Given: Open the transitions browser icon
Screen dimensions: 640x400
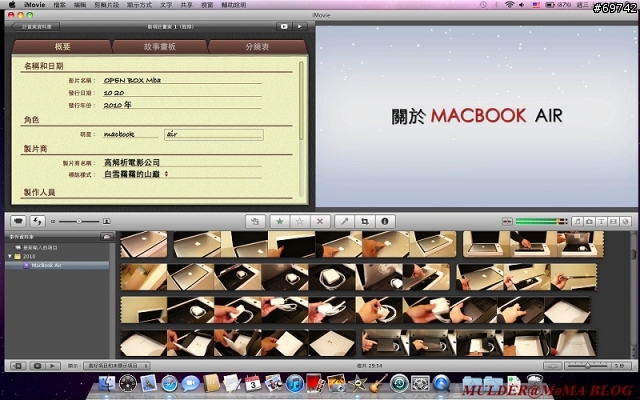Looking at the screenshot, I should pos(613,221).
